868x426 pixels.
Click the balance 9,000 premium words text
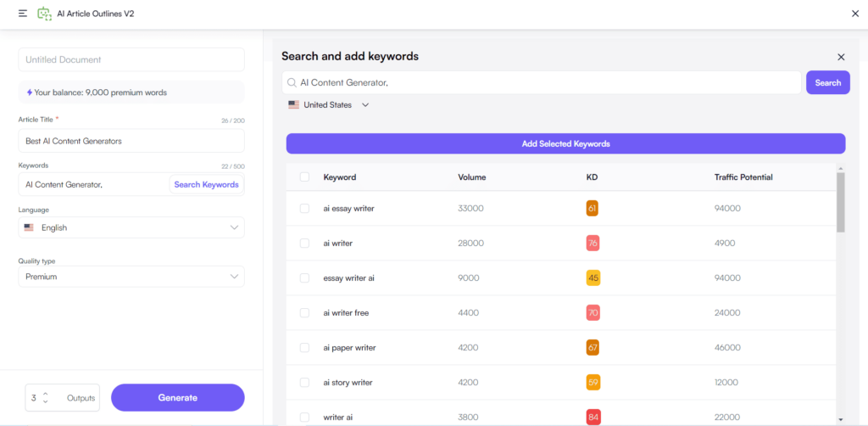click(100, 92)
